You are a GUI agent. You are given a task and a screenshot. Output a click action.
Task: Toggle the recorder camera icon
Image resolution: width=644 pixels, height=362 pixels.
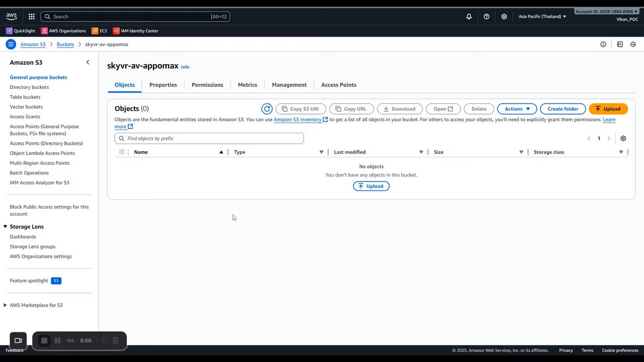[x=18, y=340]
